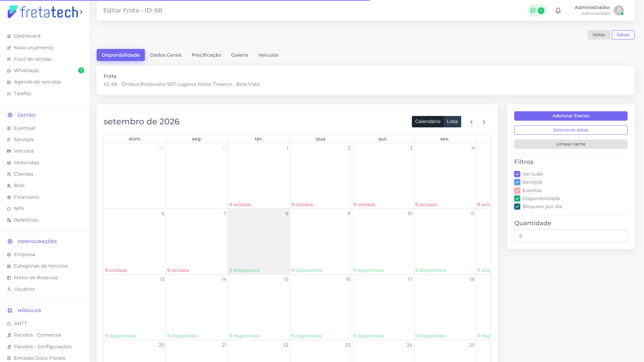
Task: Click the Administrador profile avatar
Action: coord(619,11)
